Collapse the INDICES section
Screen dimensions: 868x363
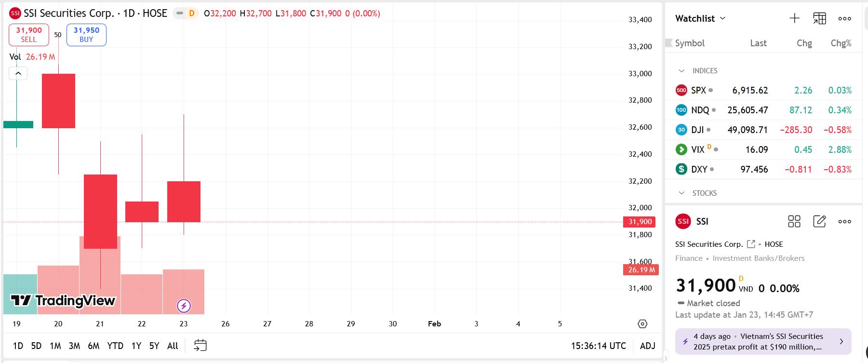tap(681, 71)
